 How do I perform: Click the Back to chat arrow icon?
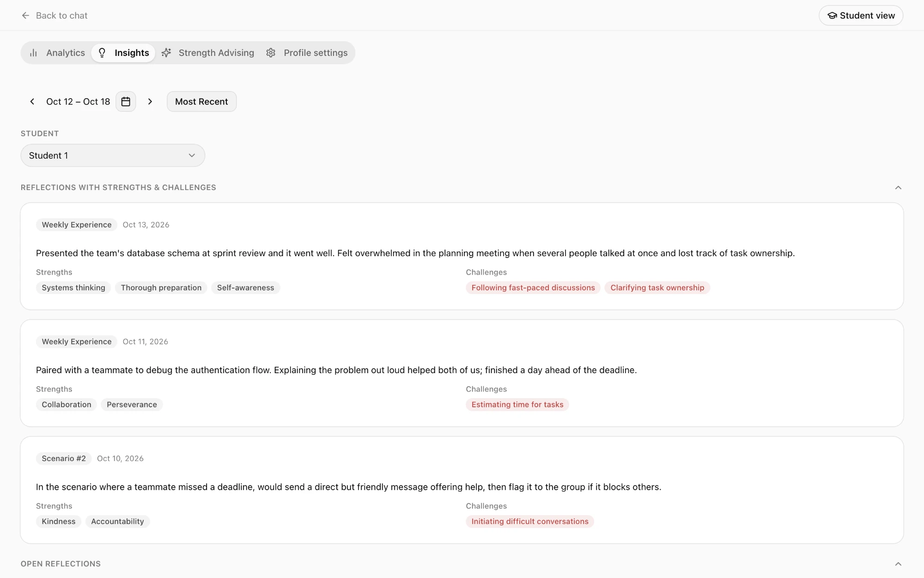click(x=25, y=15)
